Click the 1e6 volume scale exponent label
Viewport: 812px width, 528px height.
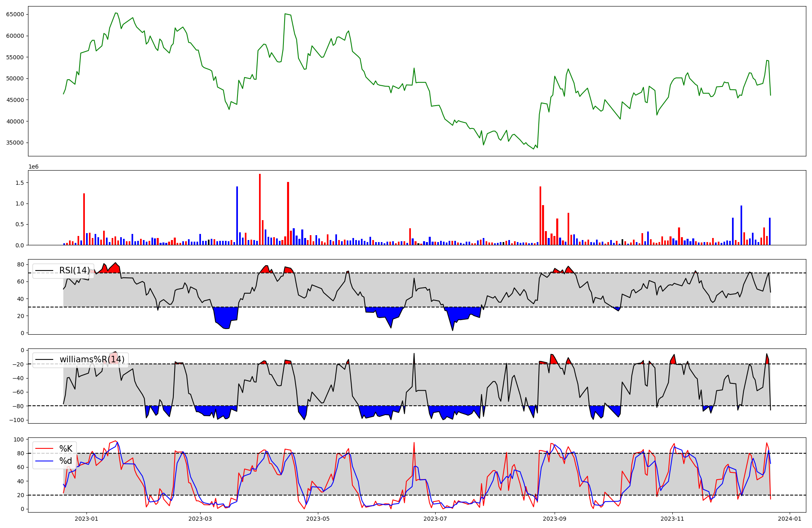(33, 167)
